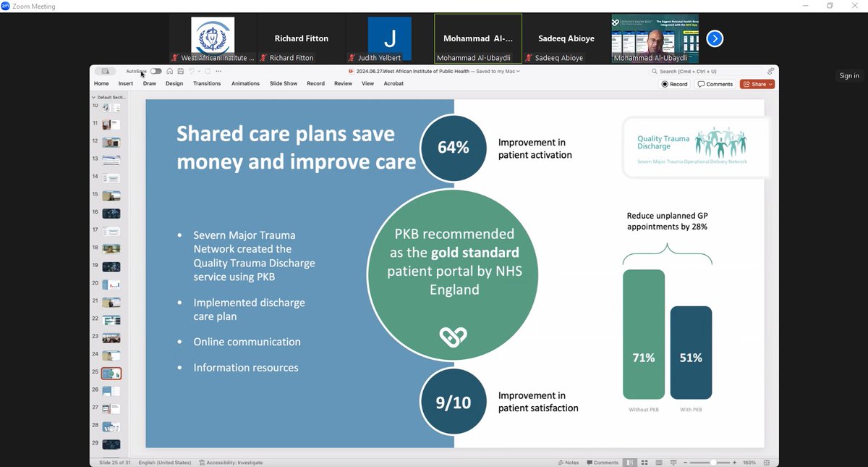
Task: Open the Slide Show ribbon tab
Action: coord(284,83)
